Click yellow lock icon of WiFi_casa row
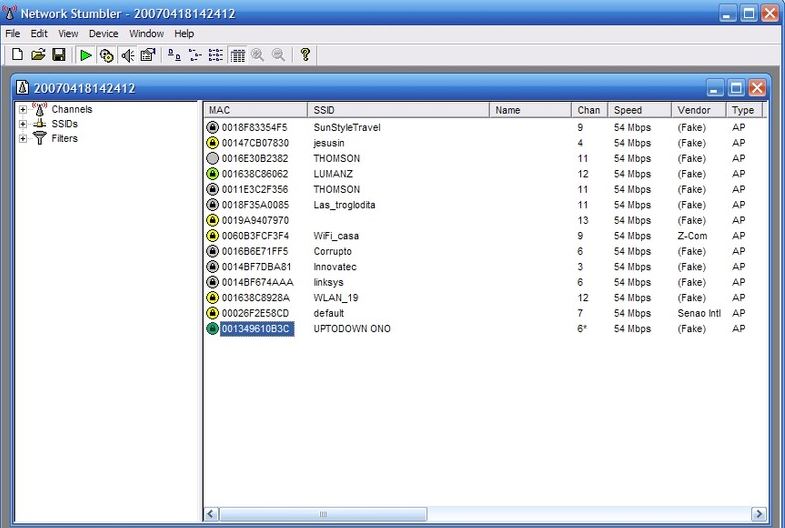The width and height of the screenshot is (785, 528). (212, 236)
